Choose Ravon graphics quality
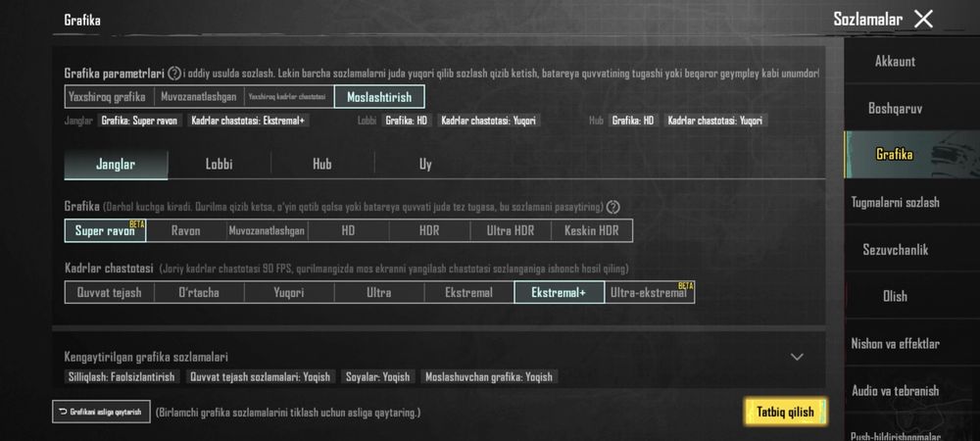Viewport: 980px width, 441px height. 186,230
